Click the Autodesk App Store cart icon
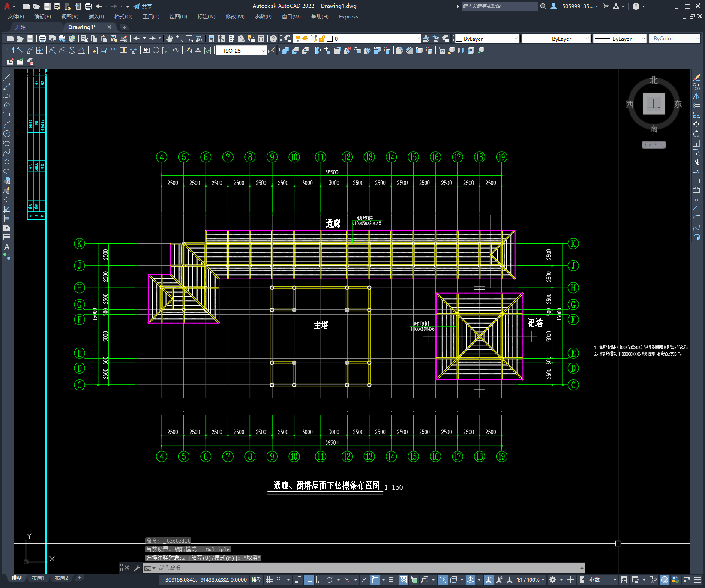The height and width of the screenshot is (588, 705). (x=606, y=6)
